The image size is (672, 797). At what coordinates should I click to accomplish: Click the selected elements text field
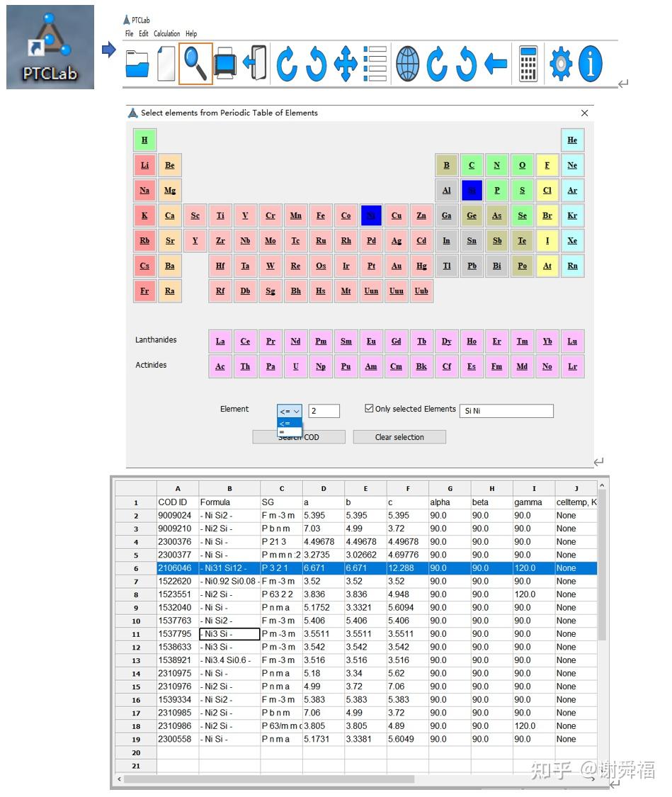pos(506,411)
